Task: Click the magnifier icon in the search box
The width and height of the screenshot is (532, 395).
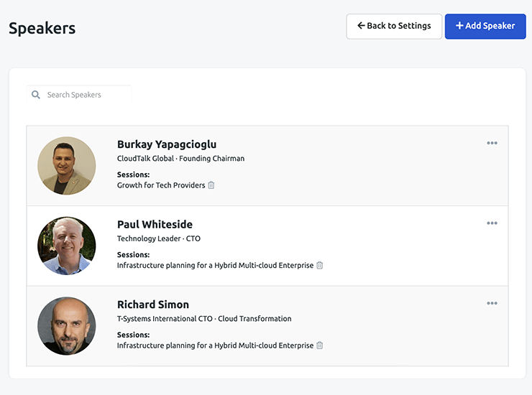Action: [x=36, y=95]
